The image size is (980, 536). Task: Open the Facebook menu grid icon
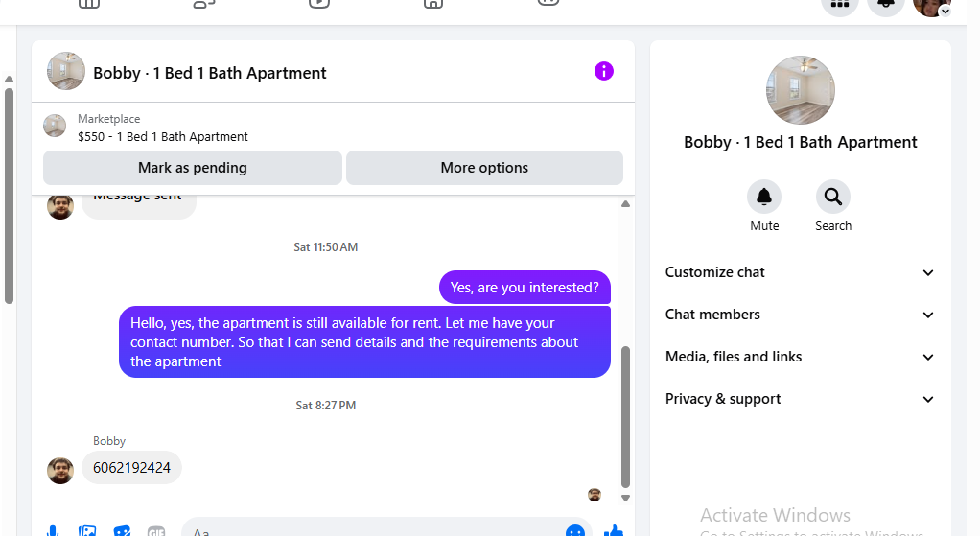coord(840,5)
